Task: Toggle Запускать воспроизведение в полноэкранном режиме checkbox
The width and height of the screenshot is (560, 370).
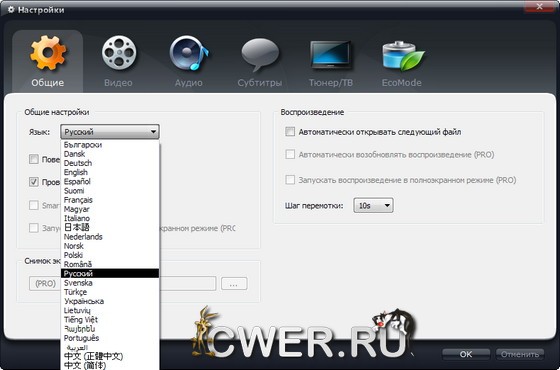Action: pyautogui.click(x=290, y=180)
